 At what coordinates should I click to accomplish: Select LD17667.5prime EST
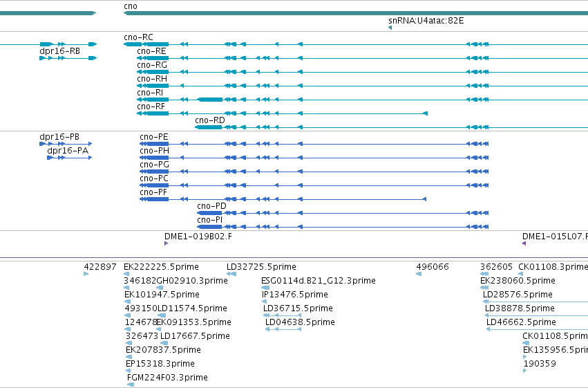click(195, 337)
